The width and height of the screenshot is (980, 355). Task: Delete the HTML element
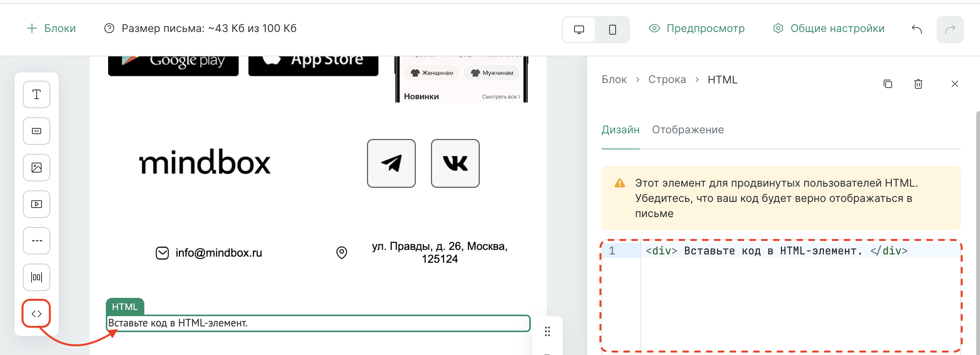pyautogui.click(x=918, y=84)
